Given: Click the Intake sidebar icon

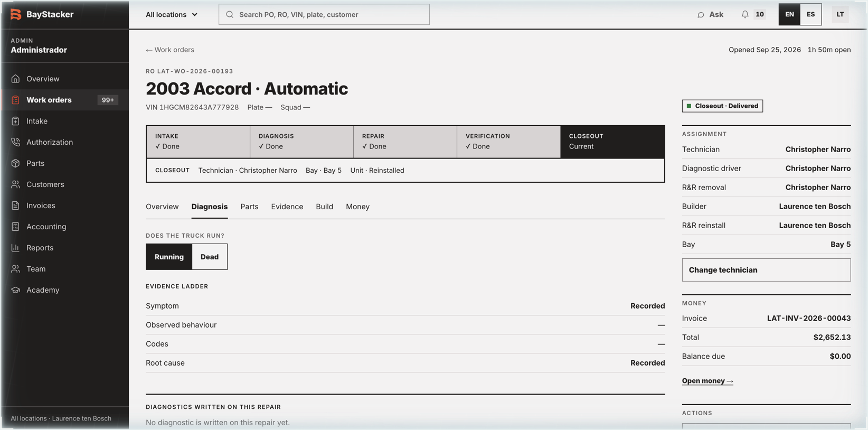Looking at the screenshot, I should pyautogui.click(x=15, y=121).
